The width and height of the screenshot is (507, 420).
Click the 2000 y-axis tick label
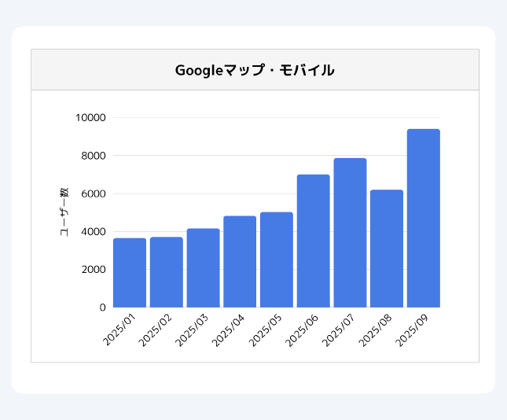[93, 269]
